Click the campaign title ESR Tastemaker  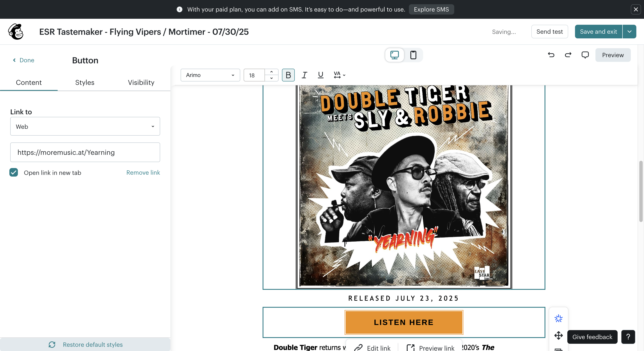pyautogui.click(x=144, y=32)
